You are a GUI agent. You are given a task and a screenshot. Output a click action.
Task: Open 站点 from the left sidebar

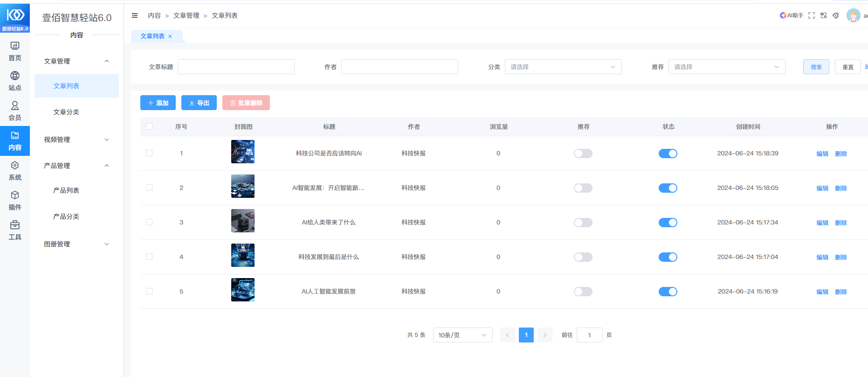(15, 81)
